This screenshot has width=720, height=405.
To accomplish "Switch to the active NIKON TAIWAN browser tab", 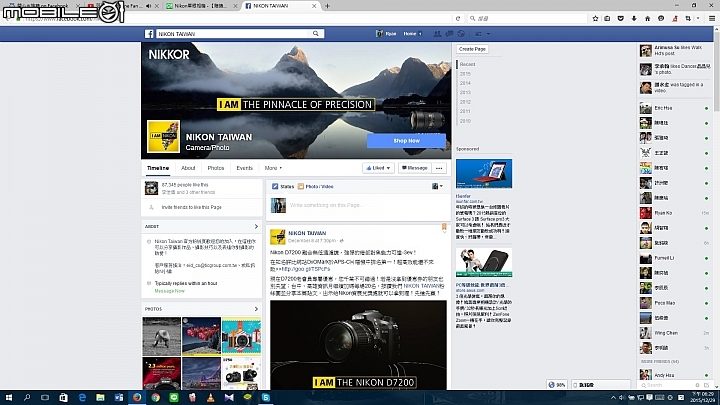I will 280,6.
